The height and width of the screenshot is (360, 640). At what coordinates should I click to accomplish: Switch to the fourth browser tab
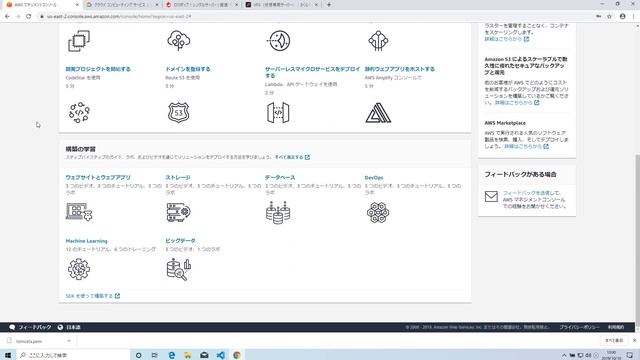(x=282, y=5)
